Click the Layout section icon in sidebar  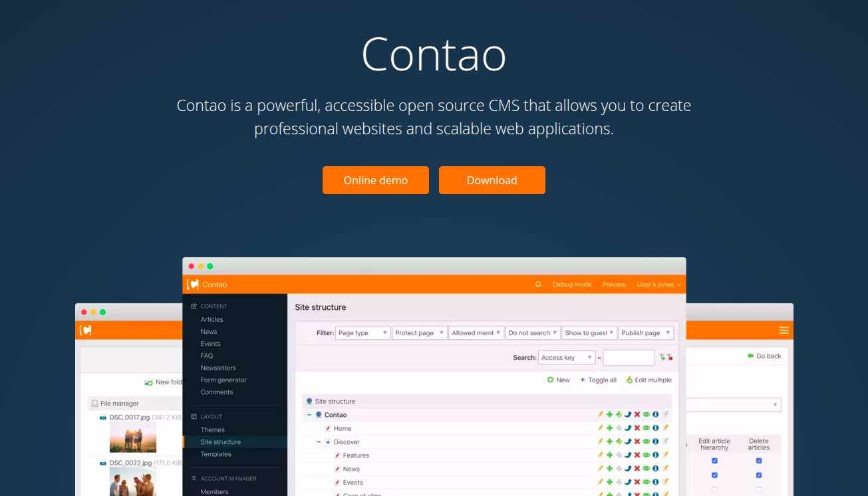point(194,417)
